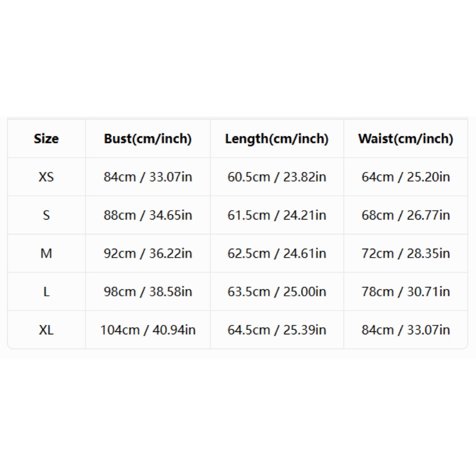The width and height of the screenshot is (476, 476).
Task: Click the 92cm / 36.22in bust cell
Action: click(x=148, y=253)
